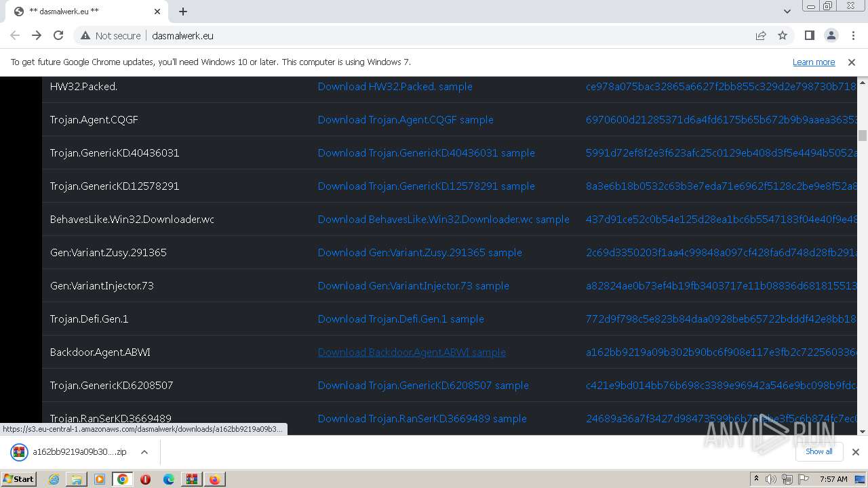
Task: Dismiss the Chrome update notification bar
Action: point(852,62)
